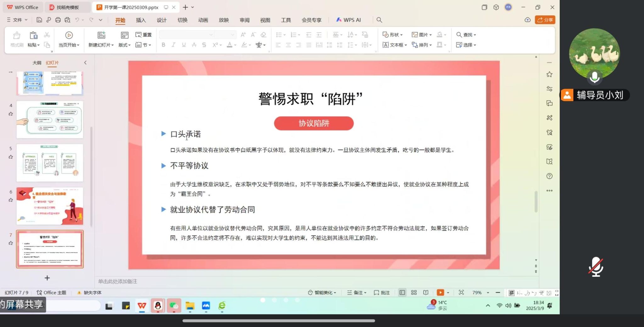This screenshot has height=327, width=644.
Task: Select slide 5 thumbnail in the panel
Action: pos(50,163)
